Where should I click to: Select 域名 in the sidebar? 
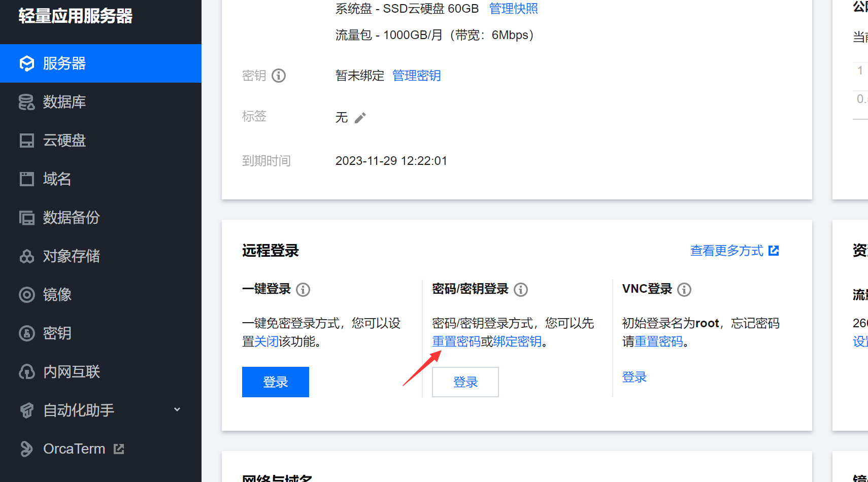tap(101, 179)
